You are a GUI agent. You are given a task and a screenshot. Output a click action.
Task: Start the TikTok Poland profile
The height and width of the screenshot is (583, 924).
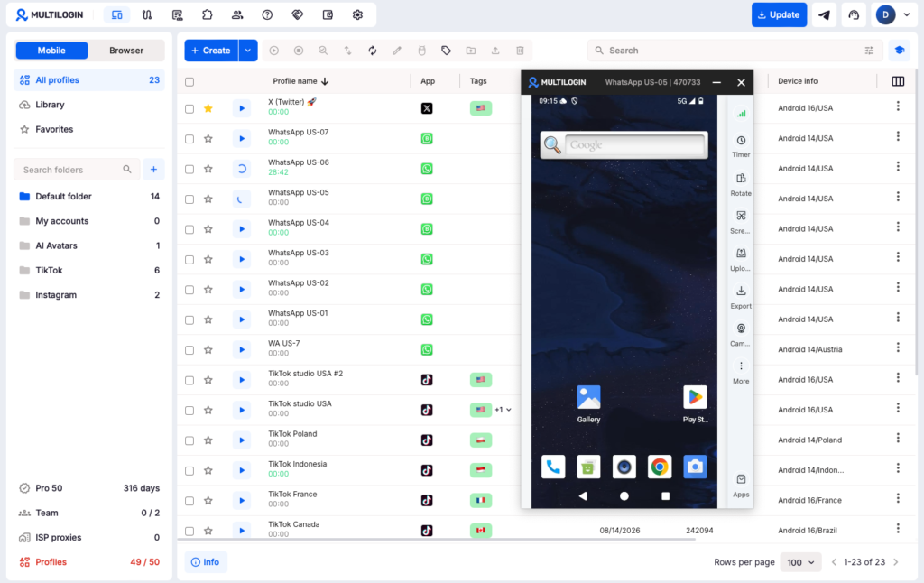coord(242,440)
